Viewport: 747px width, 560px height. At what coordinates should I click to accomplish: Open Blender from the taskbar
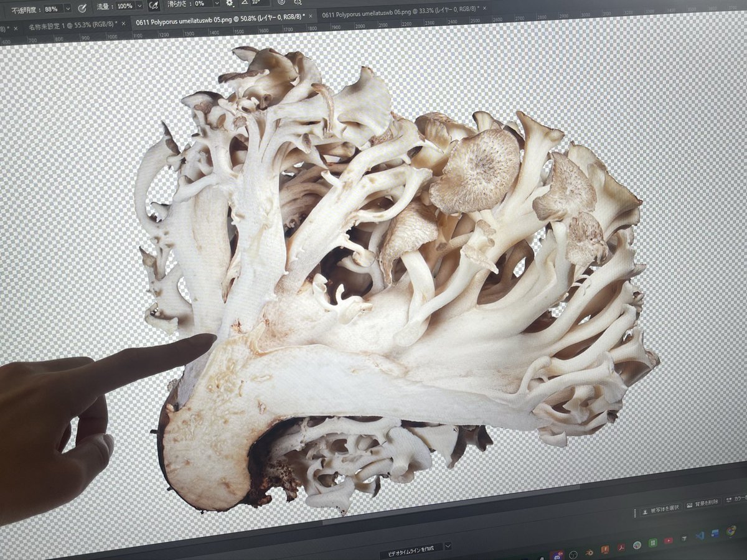[x=590, y=553]
